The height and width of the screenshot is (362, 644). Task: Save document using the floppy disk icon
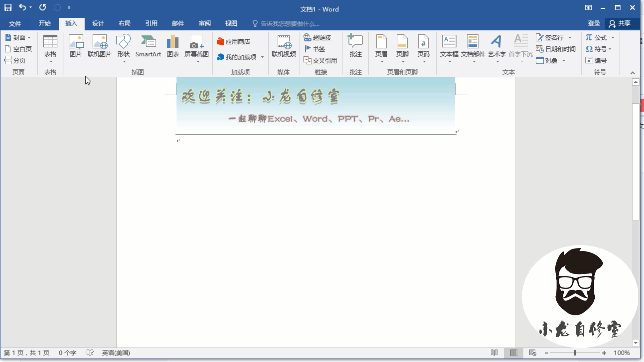tap(8, 7)
